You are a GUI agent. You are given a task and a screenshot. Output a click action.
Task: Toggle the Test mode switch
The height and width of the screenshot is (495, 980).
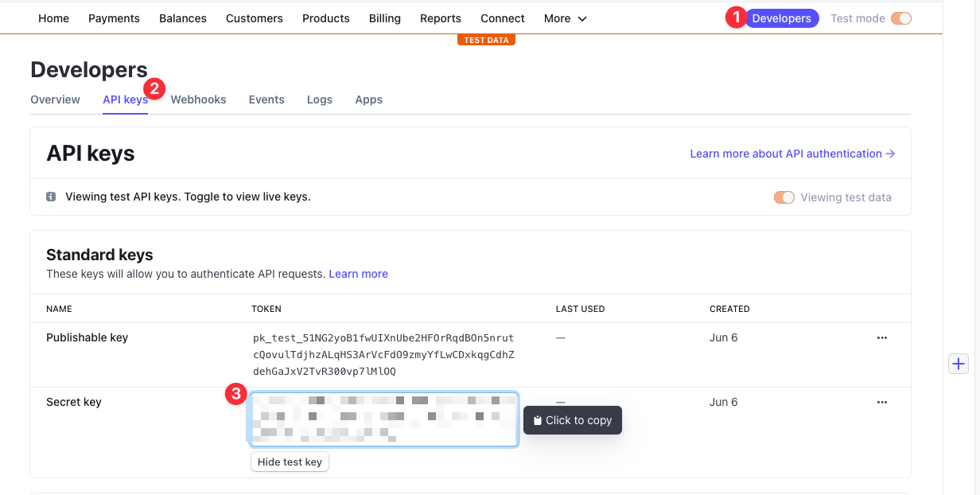point(901,18)
